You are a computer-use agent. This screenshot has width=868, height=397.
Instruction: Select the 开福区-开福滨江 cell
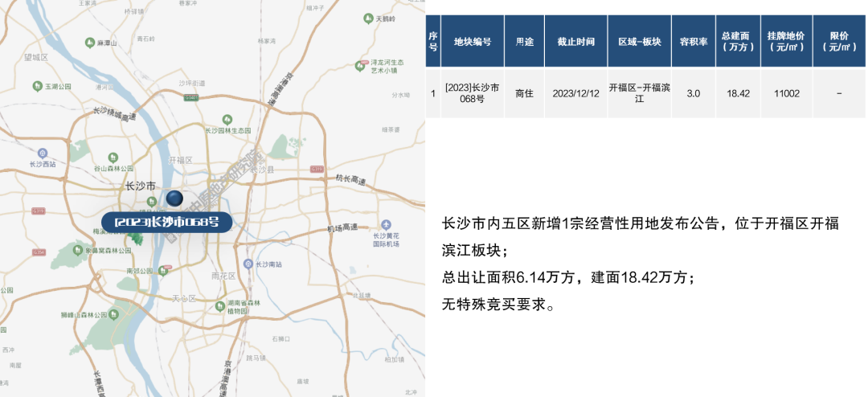pos(640,93)
